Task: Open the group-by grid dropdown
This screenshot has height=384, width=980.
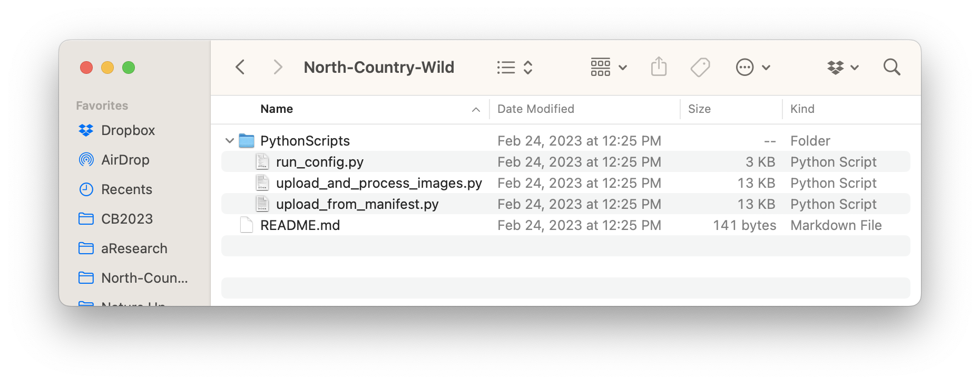Action: (609, 67)
